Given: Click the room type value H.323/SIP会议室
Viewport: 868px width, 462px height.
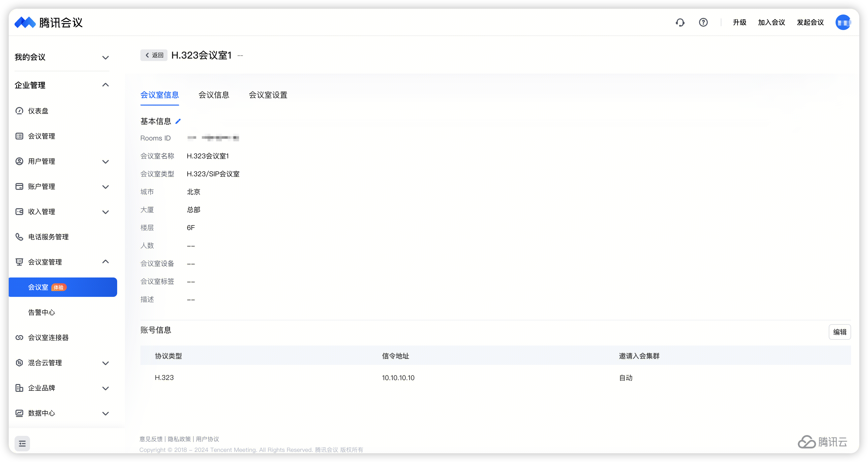Looking at the screenshot, I should tap(213, 174).
